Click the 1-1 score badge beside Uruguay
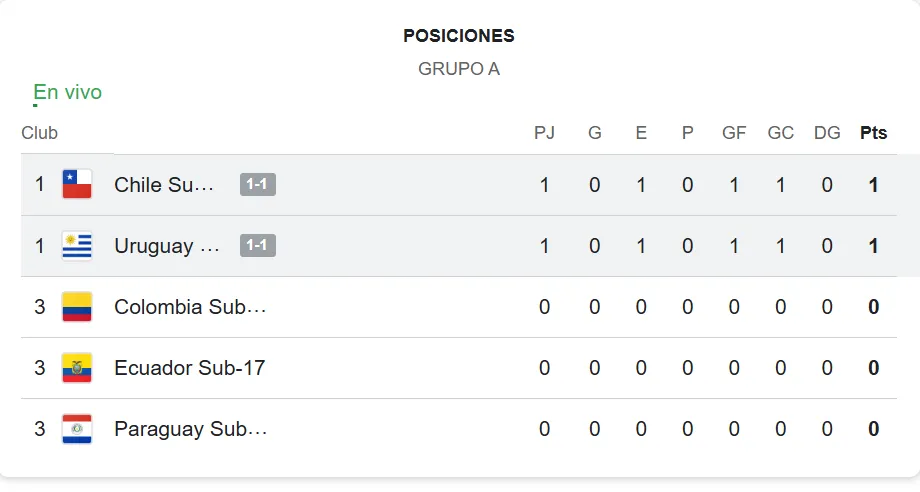The height and width of the screenshot is (492, 920). (257, 246)
